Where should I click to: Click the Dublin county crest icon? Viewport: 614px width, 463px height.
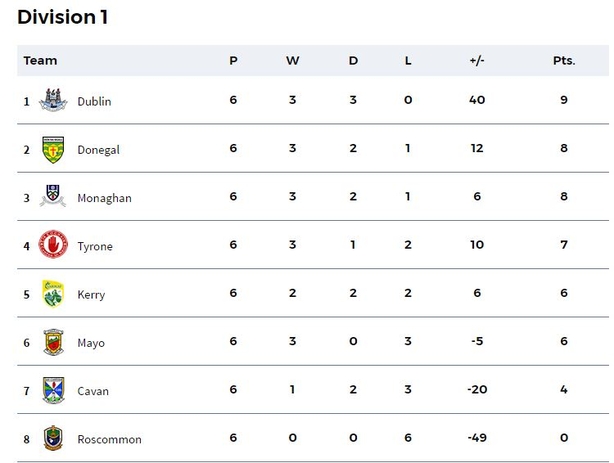tap(53, 100)
